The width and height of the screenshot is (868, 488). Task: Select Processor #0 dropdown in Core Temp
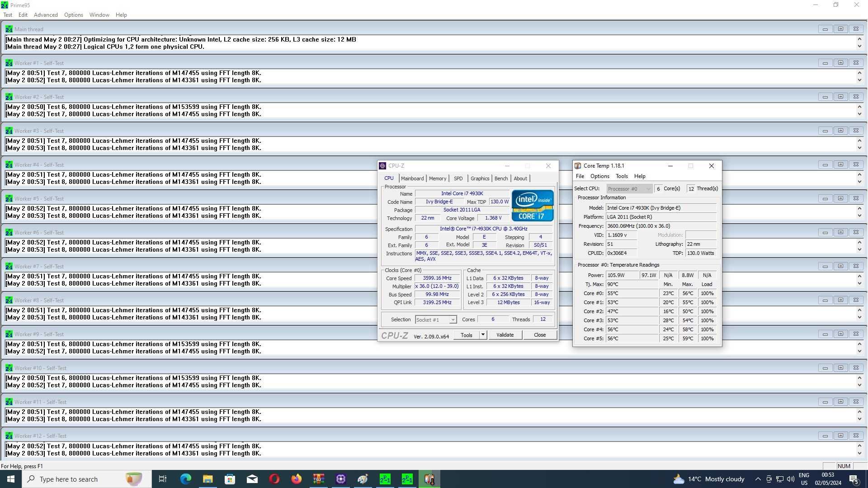(x=628, y=188)
